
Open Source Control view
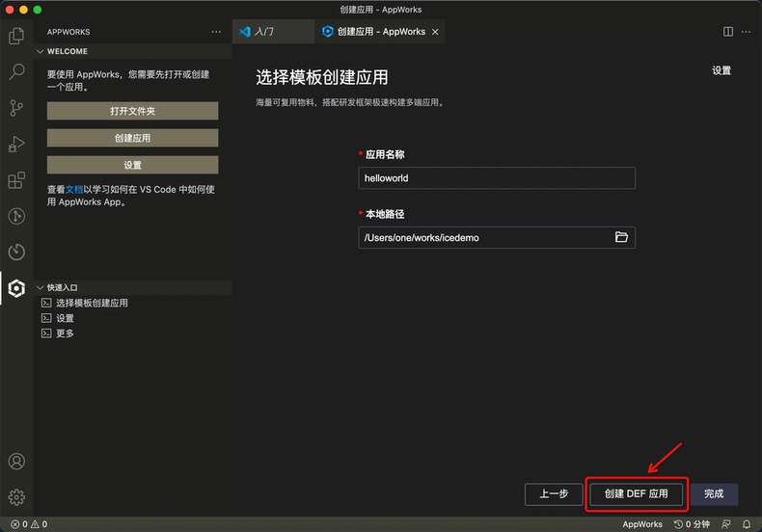(x=16, y=108)
